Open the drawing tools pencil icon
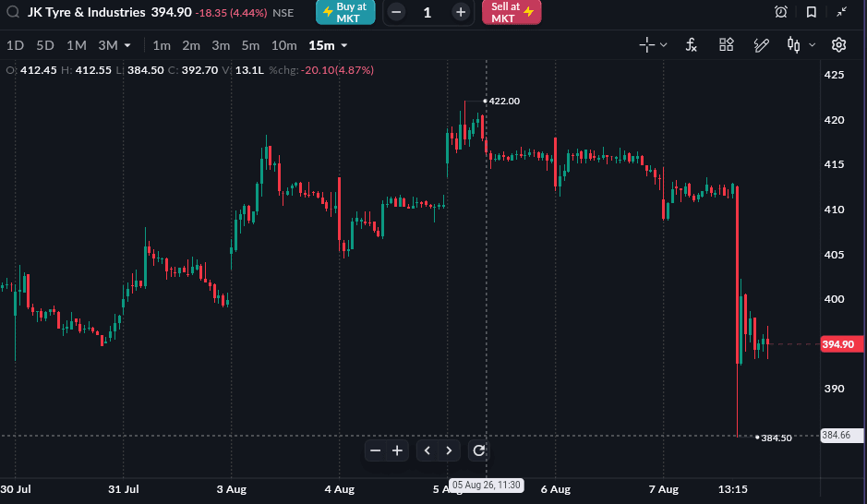Viewport: 867px width, 504px height. 762,44
